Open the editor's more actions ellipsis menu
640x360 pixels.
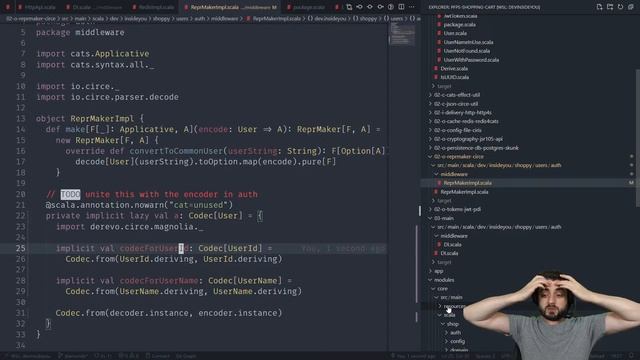[x=412, y=7]
